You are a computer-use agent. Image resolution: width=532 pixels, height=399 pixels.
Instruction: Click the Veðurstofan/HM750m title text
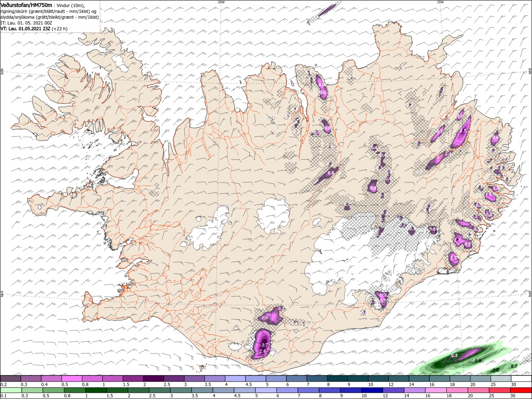point(26,5)
